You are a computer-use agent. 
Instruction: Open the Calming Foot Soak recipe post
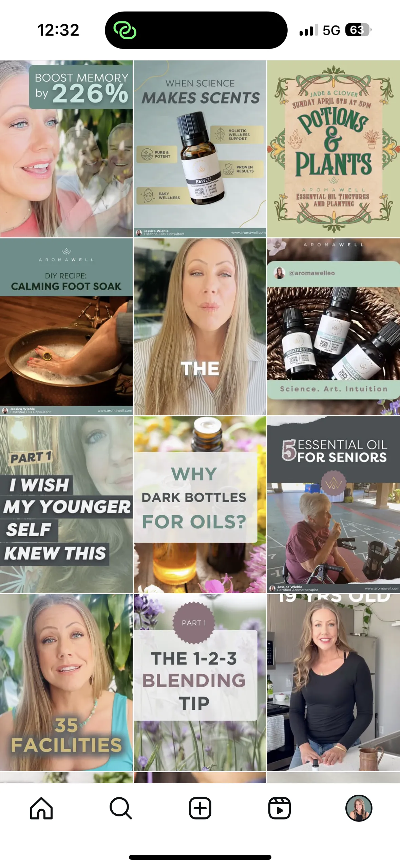[x=66, y=327]
